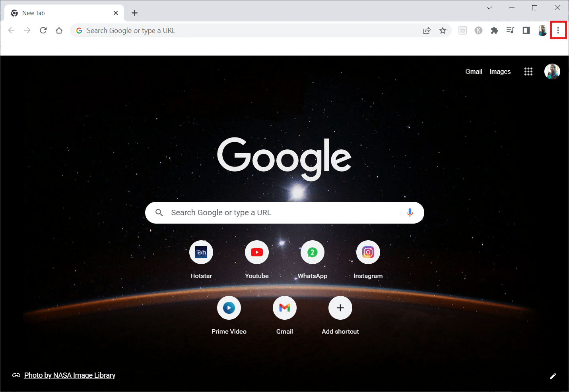Share this page icon in address bar
The width and height of the screenshot is (569, 392).
click(427, 31)
